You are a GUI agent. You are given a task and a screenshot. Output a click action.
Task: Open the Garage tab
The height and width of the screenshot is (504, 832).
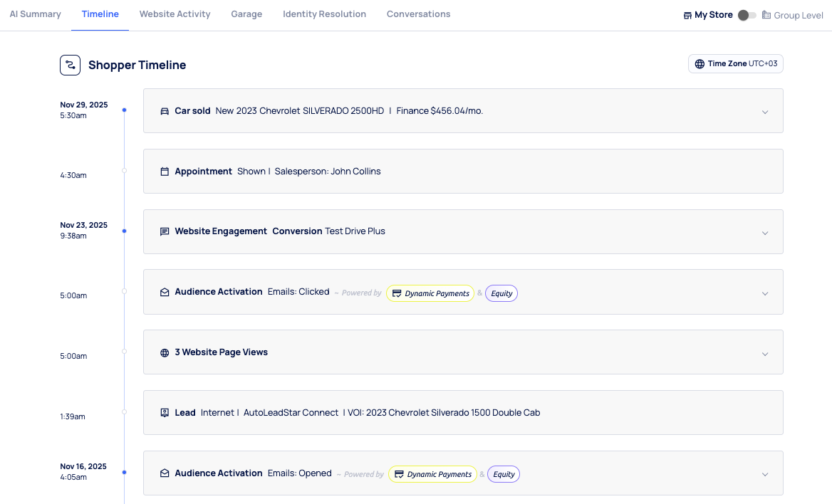click(246, 14)
